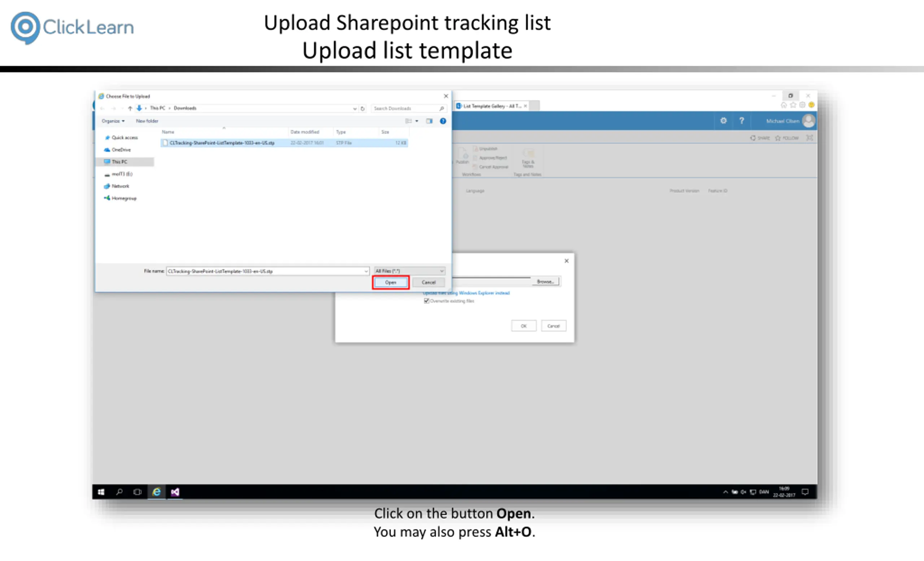
Task: Click Unpublish in SharePoint ribbon
Action: [x=485, y=148]
